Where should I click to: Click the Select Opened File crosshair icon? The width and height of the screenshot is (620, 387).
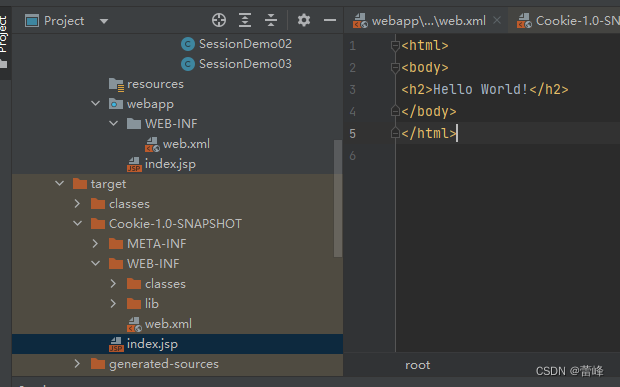pos(219,20)
